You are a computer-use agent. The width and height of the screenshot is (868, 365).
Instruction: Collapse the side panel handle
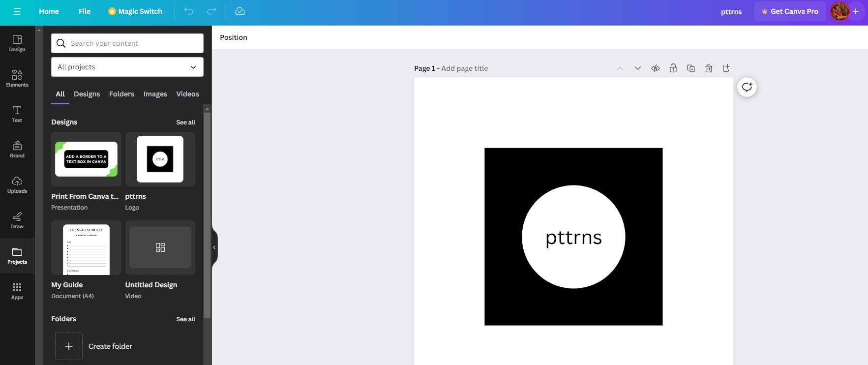(x=214, y=247)
